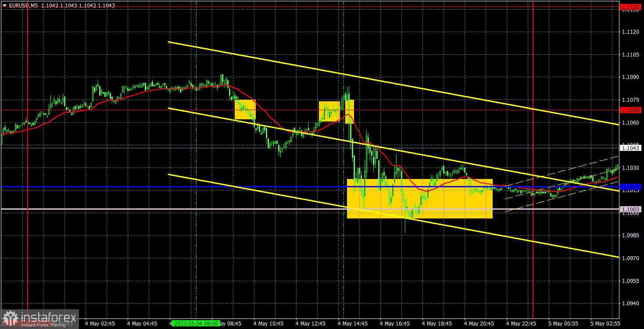Viewport: 644px width, 329px height.
Task: Click the 1.1105 value on price axis
Action: pyautogui.click(x=630, y=54)
